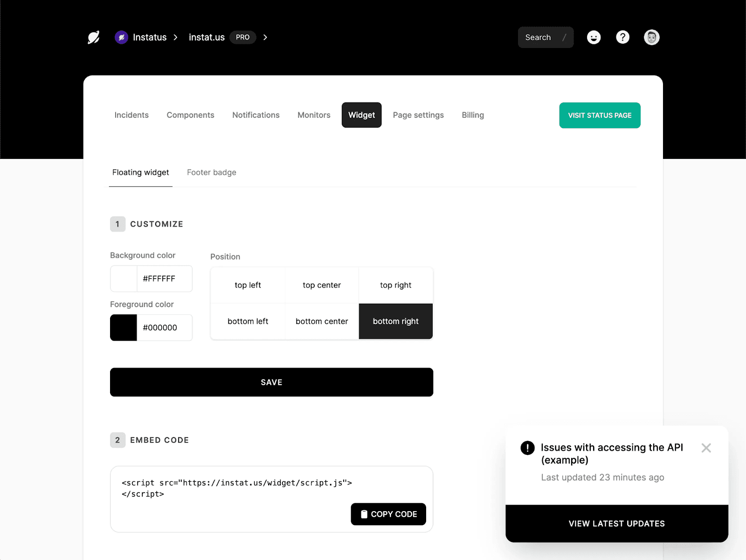Expand the chevron after Instatus breadcrumb
This screenshot has height=560, width=746.
pyautogui.click(x=175, y=37)
